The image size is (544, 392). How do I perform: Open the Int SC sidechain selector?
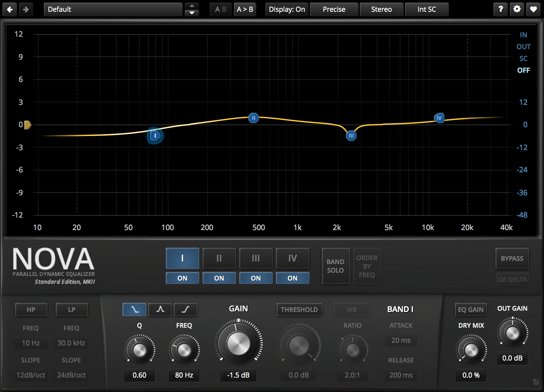(427, 9)
